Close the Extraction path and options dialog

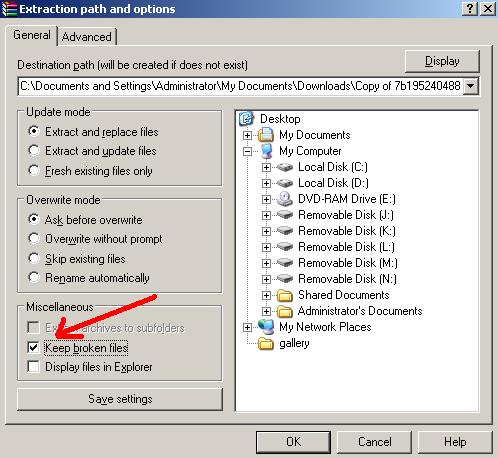pyautogui.click(x=488, y=9)
